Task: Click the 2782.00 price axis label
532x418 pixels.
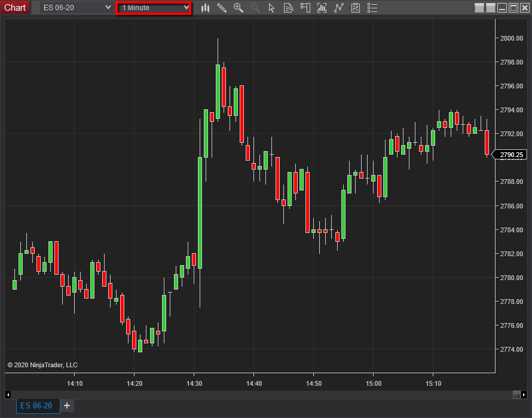Action: point(511,254)
